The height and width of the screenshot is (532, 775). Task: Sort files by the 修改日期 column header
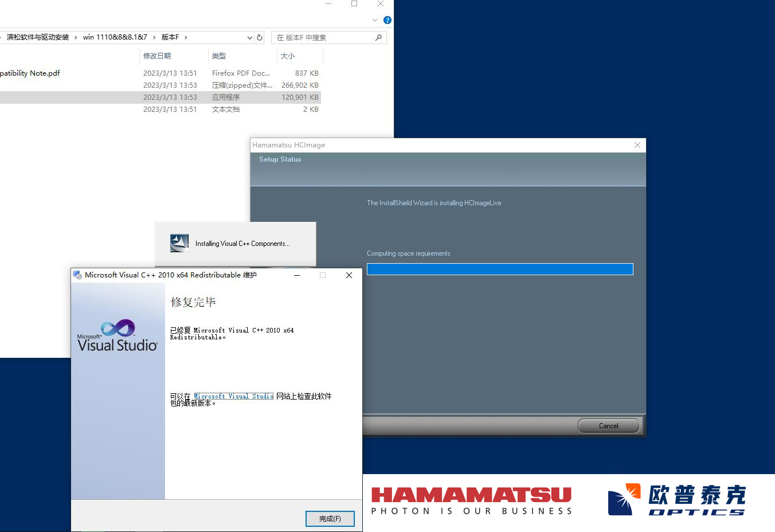(x=157, y=56)
